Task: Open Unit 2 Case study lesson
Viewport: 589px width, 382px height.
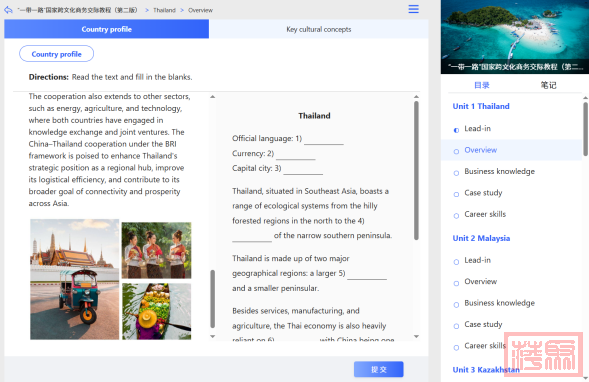Action: [483, 324]
